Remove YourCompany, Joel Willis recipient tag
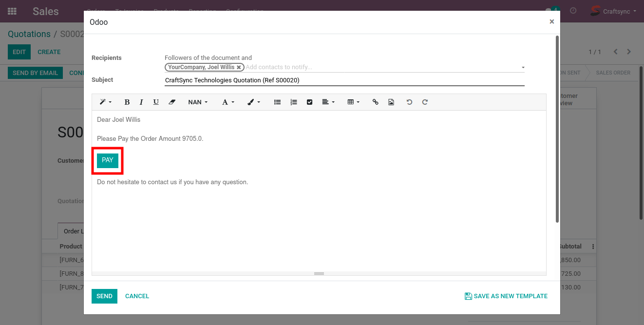Viewport: 644px width, 325px height. coord(239,67)
